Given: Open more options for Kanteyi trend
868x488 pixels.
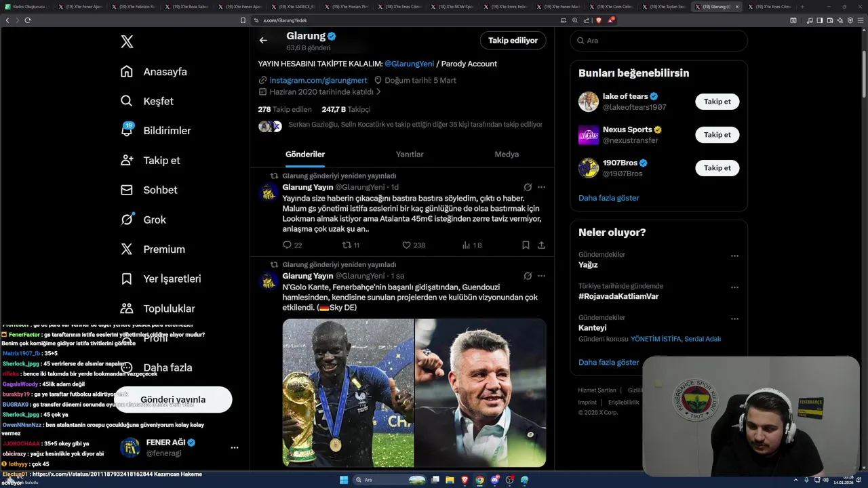Looking at the screenshot, I should pyautogui.click(x=734, y=319).
